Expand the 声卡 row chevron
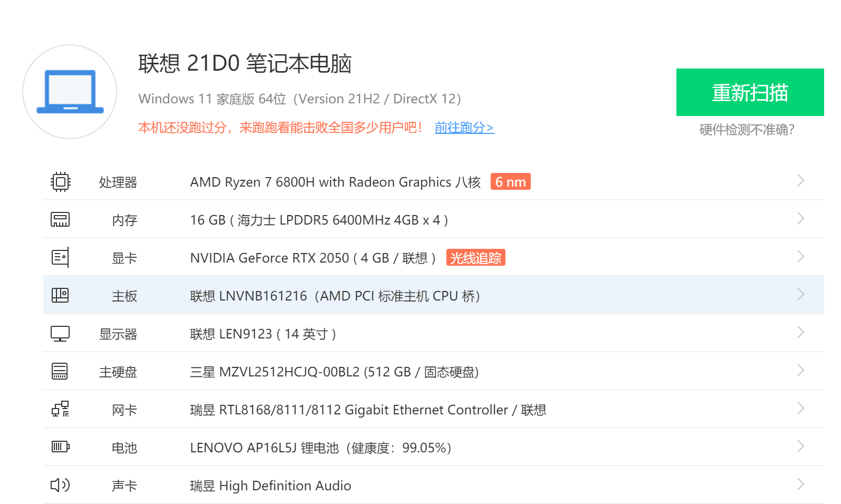 coord(800,484)
